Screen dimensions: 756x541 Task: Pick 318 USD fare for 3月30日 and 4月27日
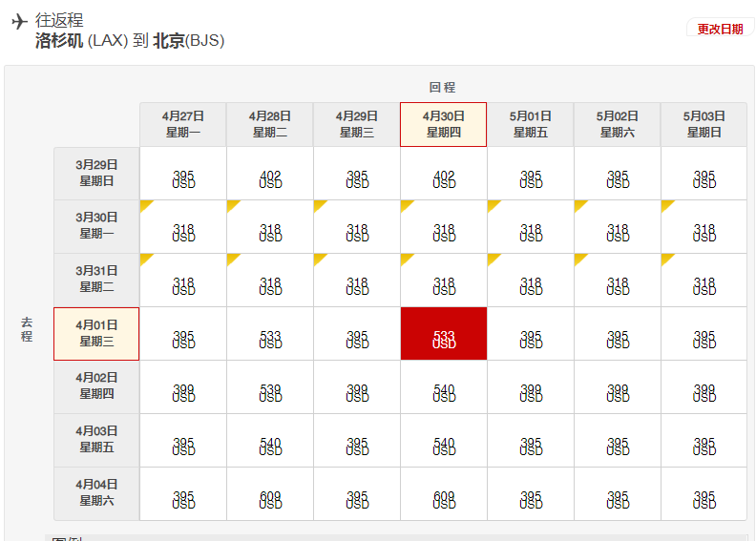183,227
